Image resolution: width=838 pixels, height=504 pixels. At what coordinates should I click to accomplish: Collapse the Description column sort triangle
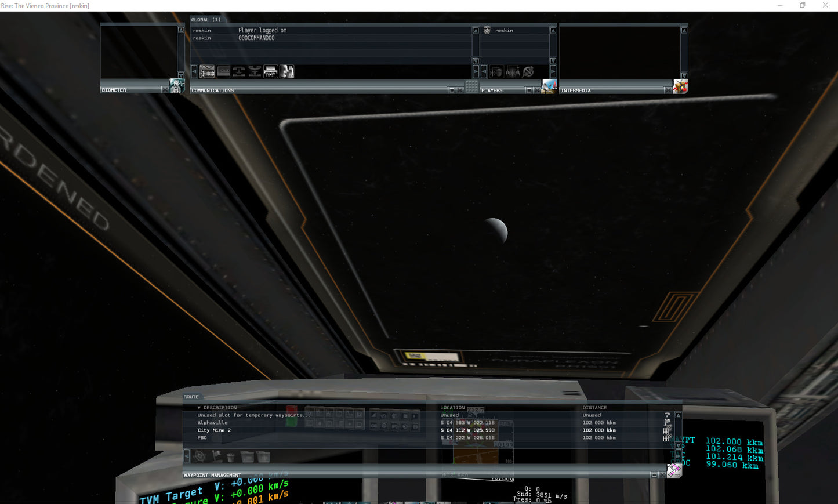[x=199, y=408]
